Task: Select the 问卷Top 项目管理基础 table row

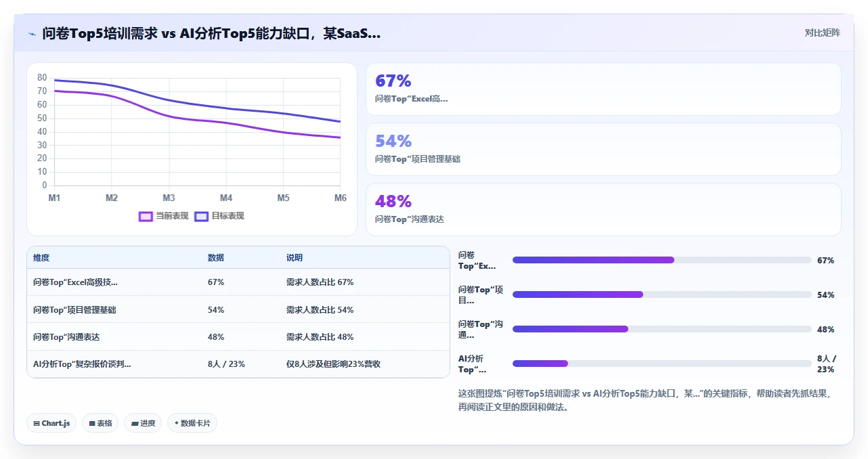Action: pyautogui.click(x=238, y=309)
